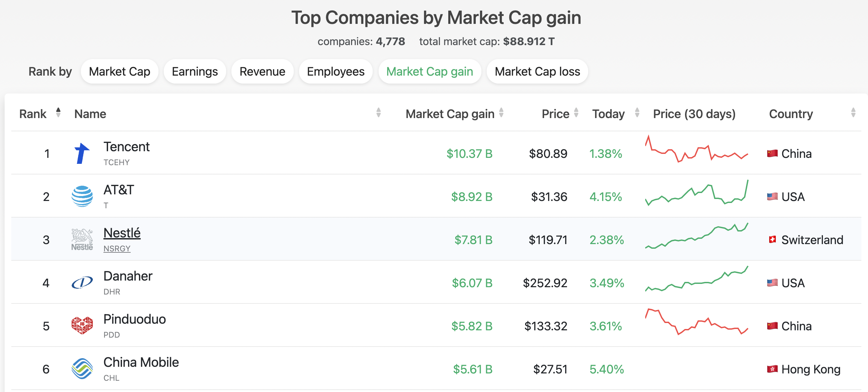Click the Danaher logo
868x392 pixels.
point(82,283)
